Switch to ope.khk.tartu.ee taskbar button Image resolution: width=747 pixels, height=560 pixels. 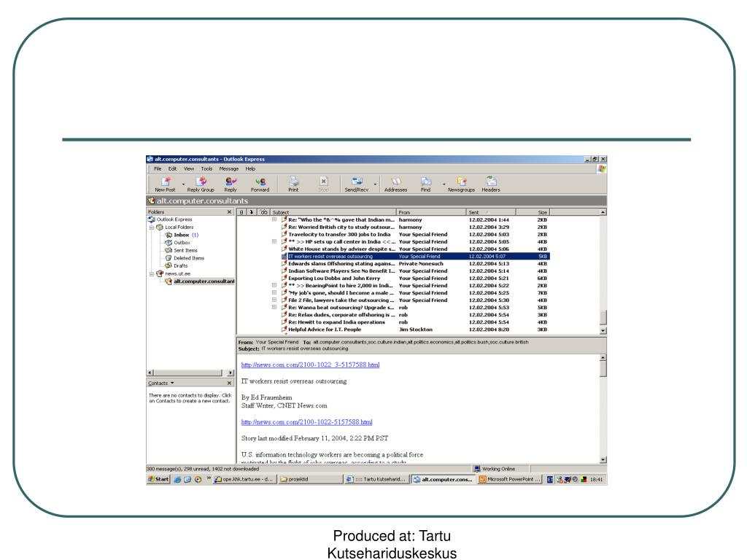click(244, 479)
